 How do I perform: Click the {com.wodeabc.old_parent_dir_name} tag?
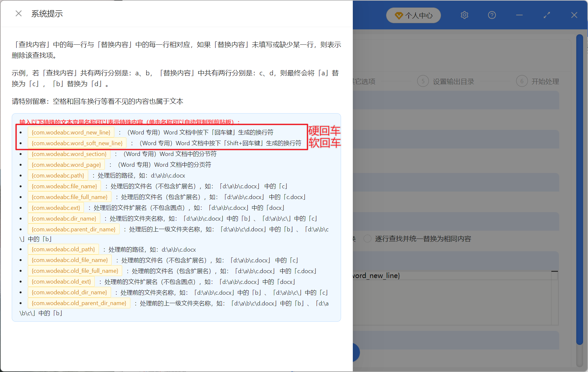79,303
